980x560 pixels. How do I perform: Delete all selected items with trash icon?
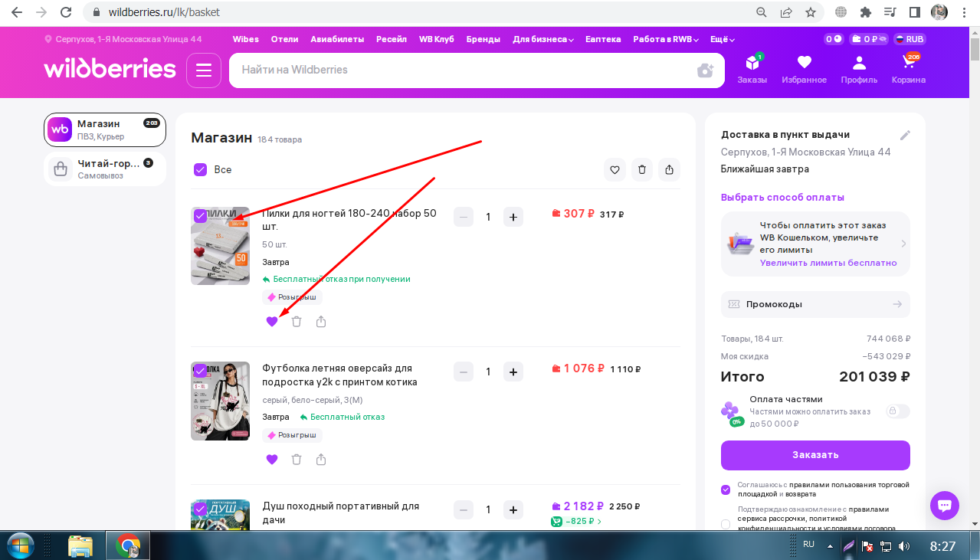click(x=642, y=169)
